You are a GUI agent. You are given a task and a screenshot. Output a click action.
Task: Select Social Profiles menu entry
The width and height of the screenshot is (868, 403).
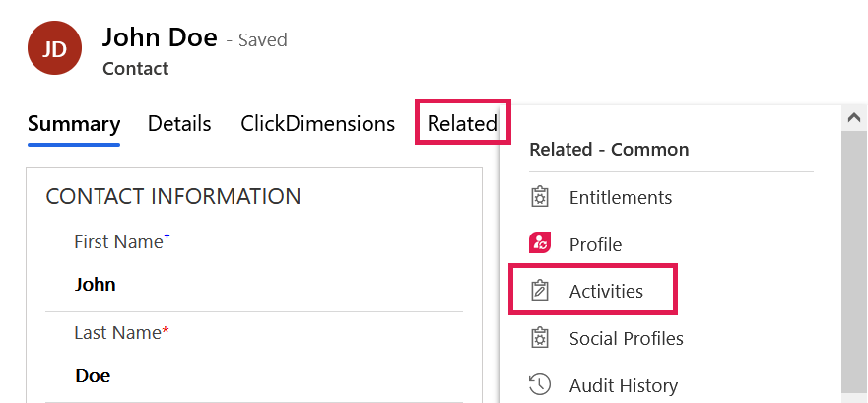pos(626,339)
